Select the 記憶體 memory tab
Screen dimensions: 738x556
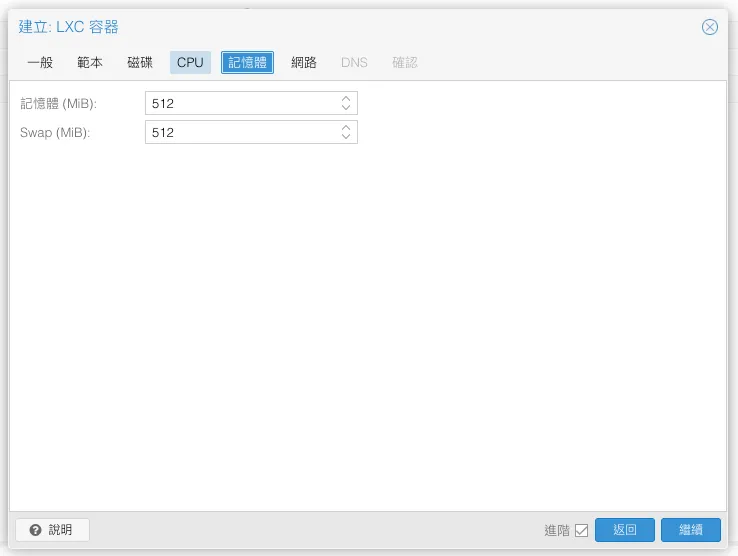pyautogui.click(x=247, y=62)
